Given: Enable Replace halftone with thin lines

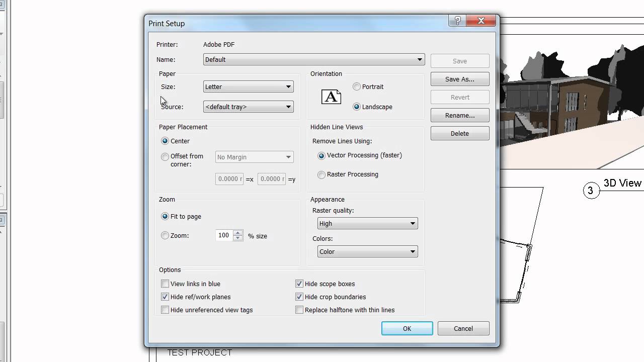Looking at the screenshot, I should (x=345, y=310).
